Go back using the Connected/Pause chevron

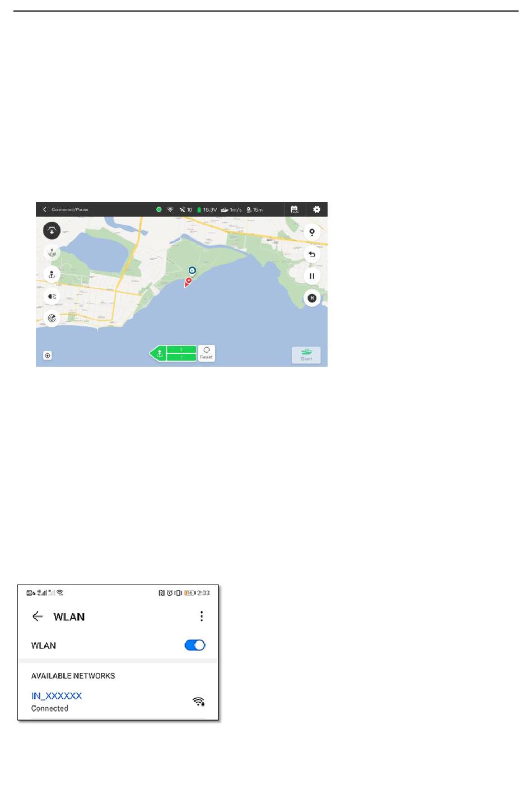tap(45, 209)
